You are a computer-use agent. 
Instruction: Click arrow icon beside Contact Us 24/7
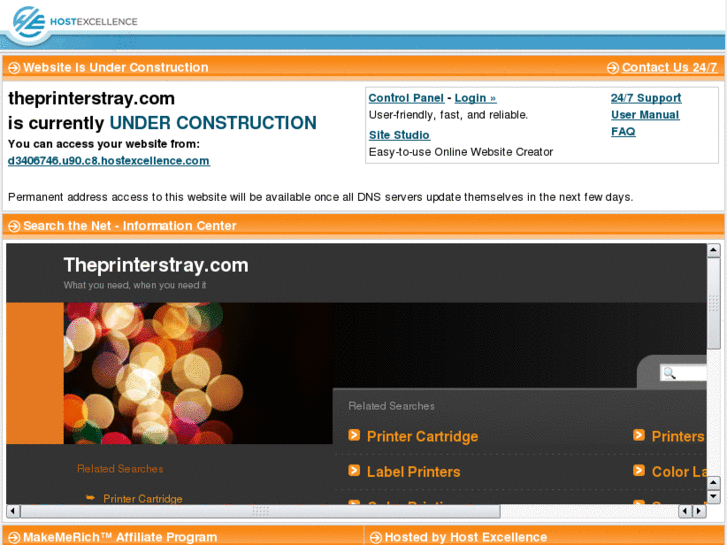612,68
